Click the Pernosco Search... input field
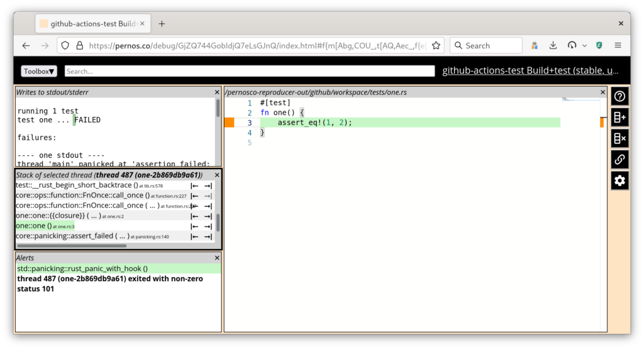The width and height of the screenshot is (644, 349). 250,72
